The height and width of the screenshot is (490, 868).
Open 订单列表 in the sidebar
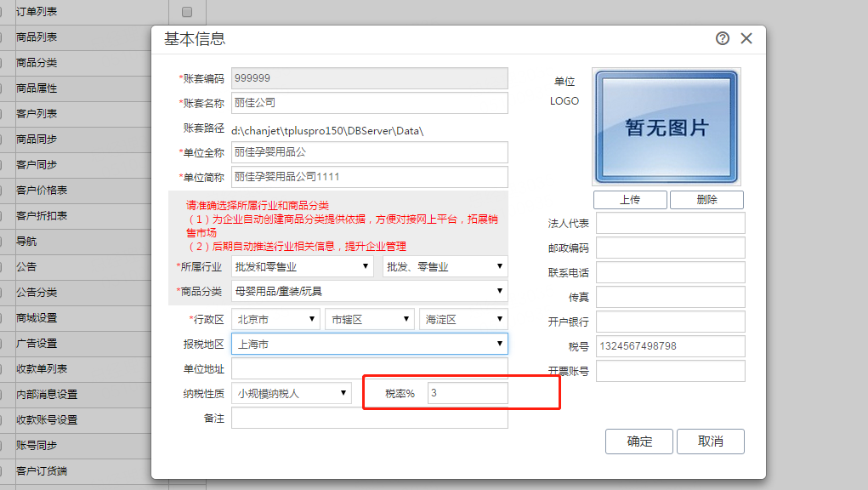pyautogui.click(x=37, y=12)
